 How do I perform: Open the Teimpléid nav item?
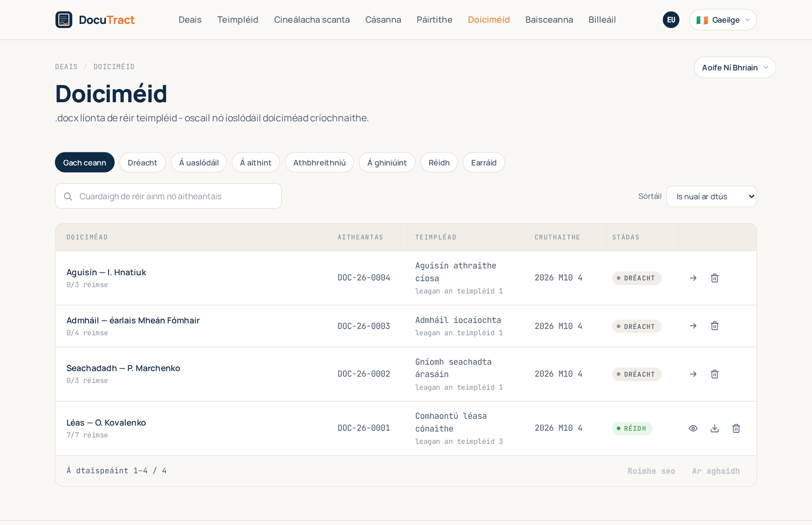click(x=238, y=19)
